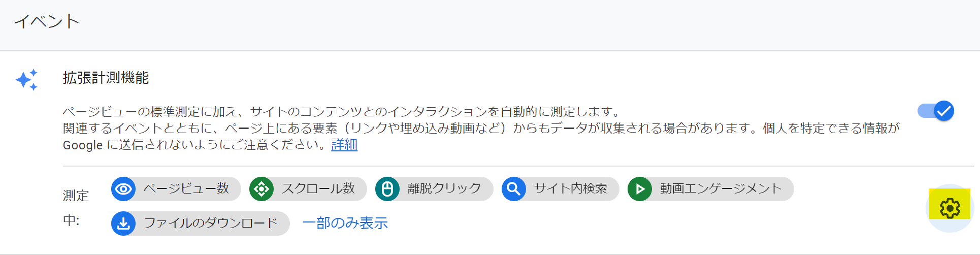Screen dimensions: 980x255
Task: Click the mouse icon for 離脱クリック
Action: pos(387,189)
